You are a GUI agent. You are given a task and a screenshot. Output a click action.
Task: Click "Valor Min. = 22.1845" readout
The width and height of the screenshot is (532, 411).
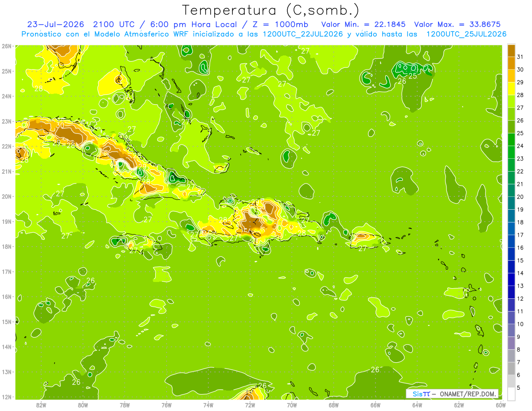click(x=364, y=24)
